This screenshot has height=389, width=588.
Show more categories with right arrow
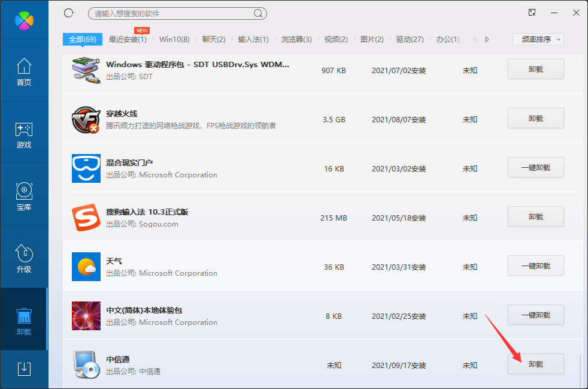click(487, 39)
